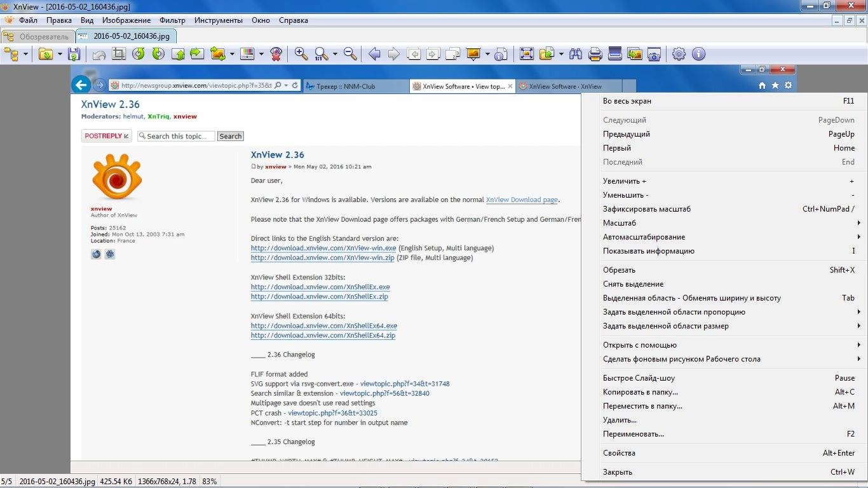Click the image properties info icon

[501, 55]
